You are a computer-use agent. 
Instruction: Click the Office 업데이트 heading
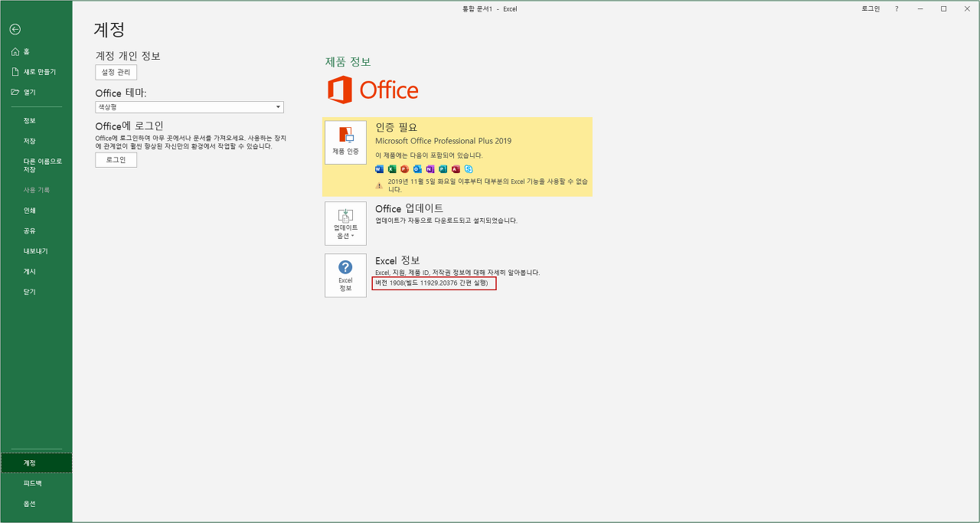click(x=409, y=208)
